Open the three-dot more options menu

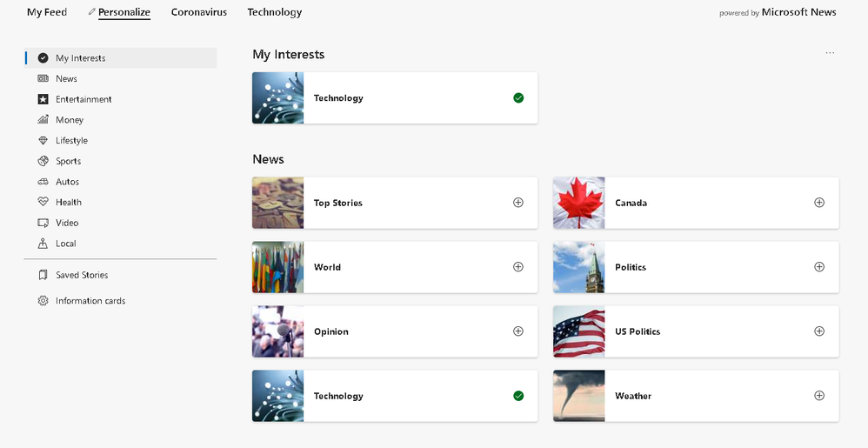click(830, 54)
